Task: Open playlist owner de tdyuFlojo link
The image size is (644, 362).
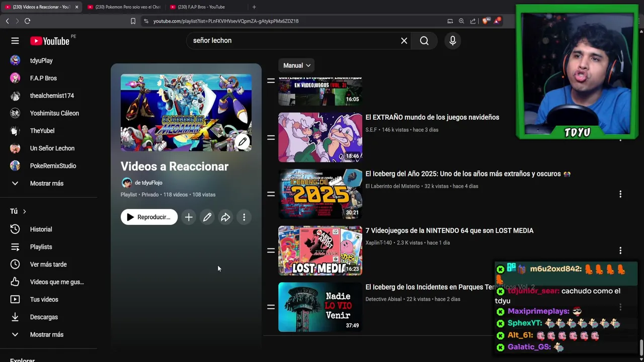Action: tap(148, 183)
